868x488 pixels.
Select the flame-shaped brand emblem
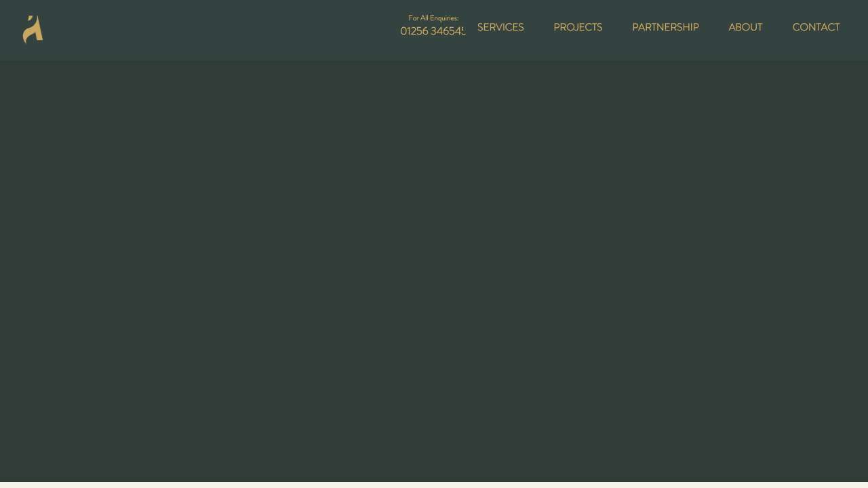point(33,30)
